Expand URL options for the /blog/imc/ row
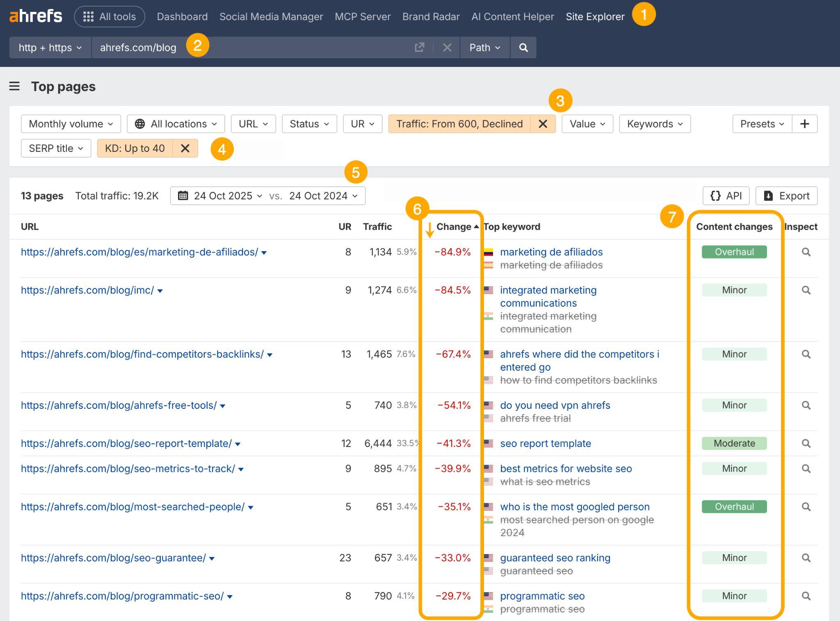Viewport: 840px width, 621px height. point(160,290)
